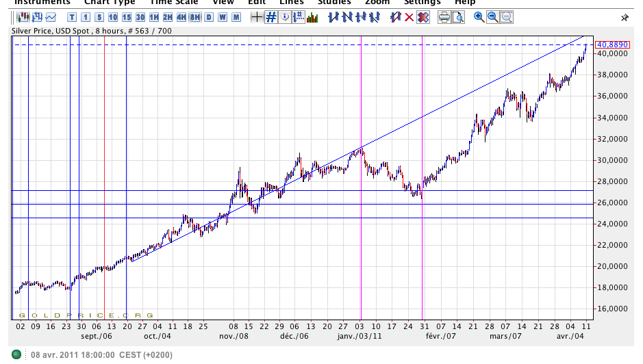Click the green connection status indicator
The height and width of the screenshot is (364, 643).
point(16,354)
